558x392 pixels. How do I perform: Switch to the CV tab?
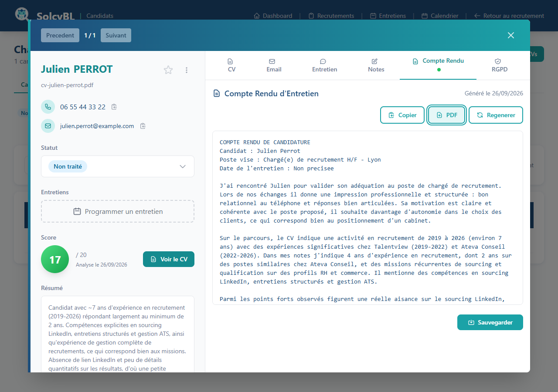click(231, 65)
